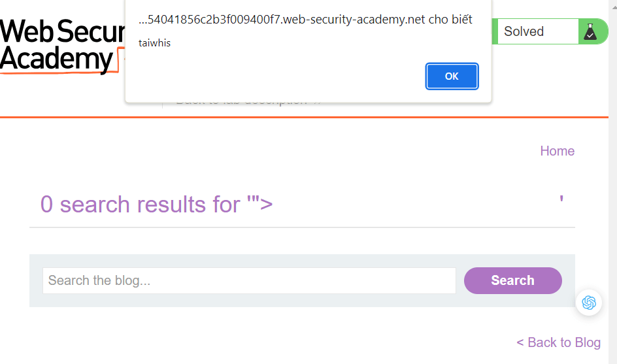Click the solved lab flask icon
The height and width of the screenshot is (364, 617).
(590, 31)
